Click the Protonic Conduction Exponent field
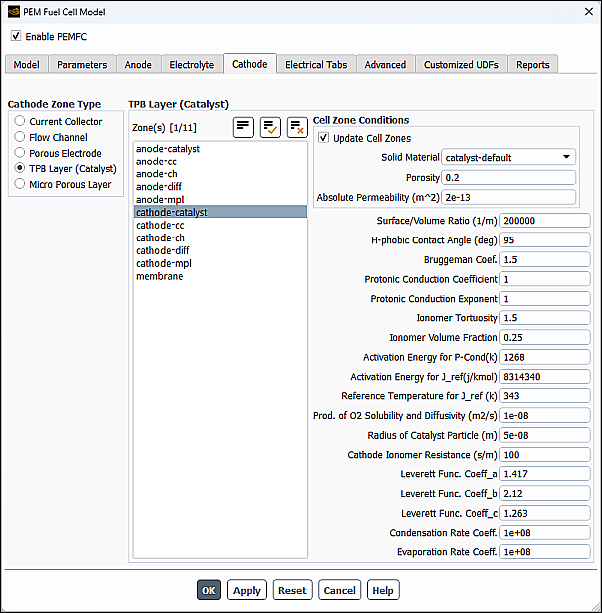This screenshot has width=602, height=613. click(x=545, y=299)
